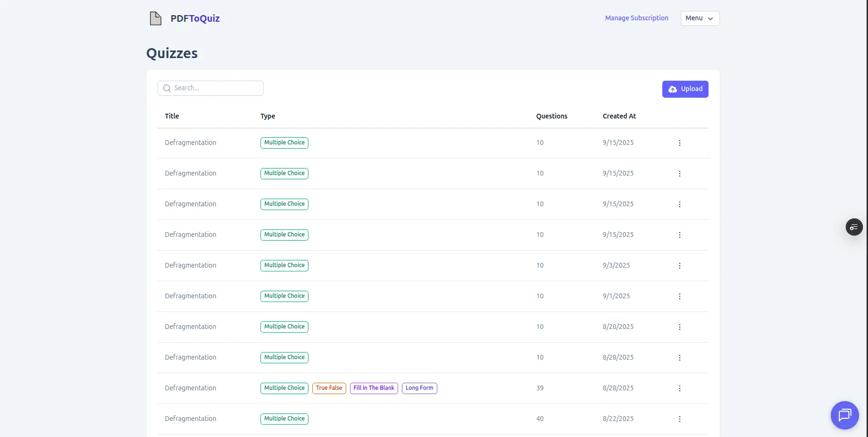
Task: Focus the Search quizzes input field
Action: [210, 88]
